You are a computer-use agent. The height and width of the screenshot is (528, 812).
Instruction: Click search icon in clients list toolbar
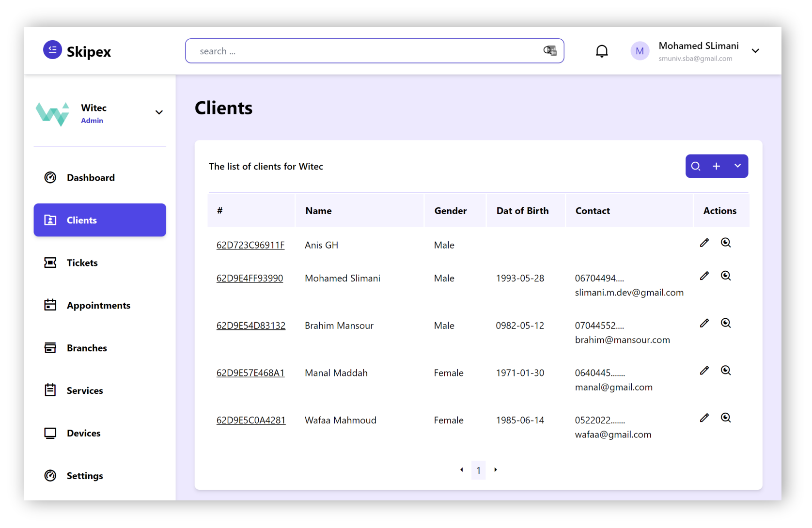[x=696, y=166]
